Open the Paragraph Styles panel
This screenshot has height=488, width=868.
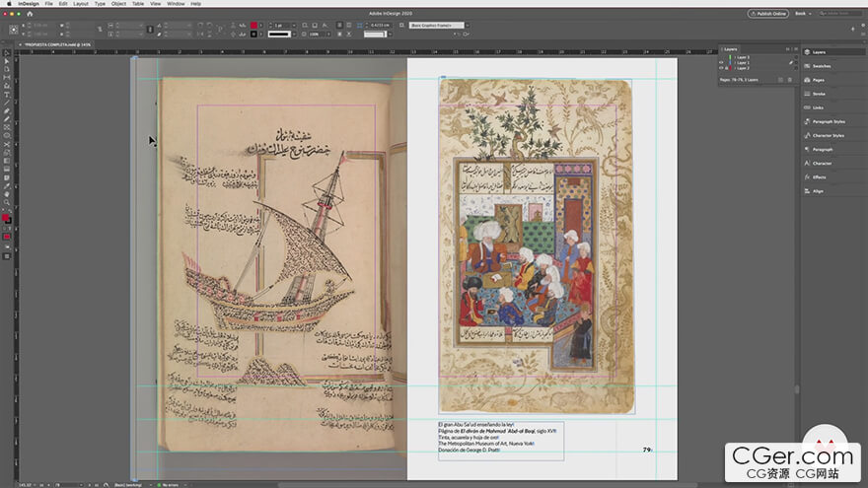tap(833, 121)
